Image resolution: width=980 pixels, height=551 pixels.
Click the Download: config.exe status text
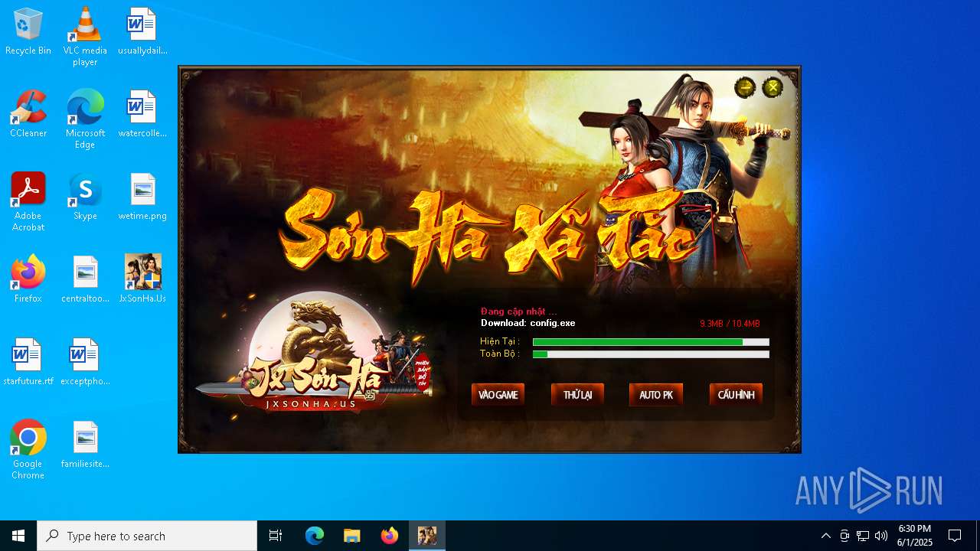[x=528, y=323]
